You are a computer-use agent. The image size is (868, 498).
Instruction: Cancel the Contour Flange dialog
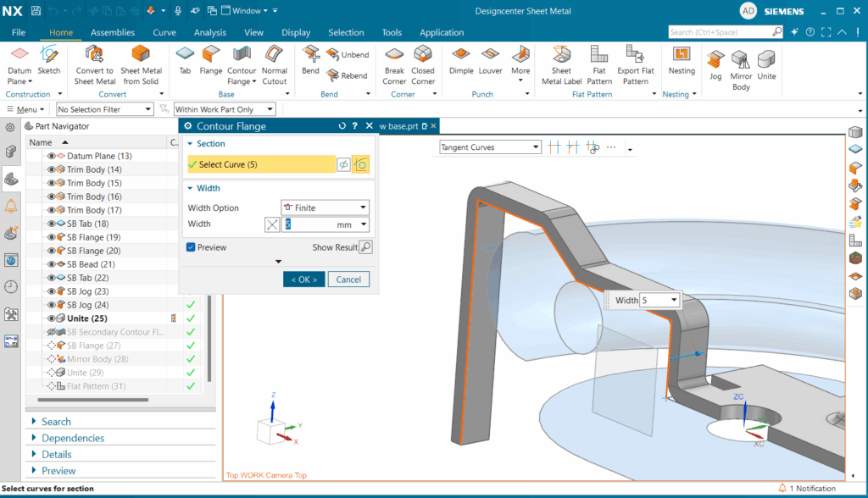pos(348,279)
